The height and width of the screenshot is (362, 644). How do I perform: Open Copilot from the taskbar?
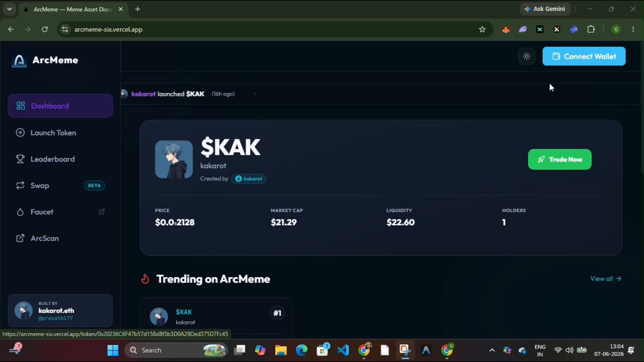click(x=260, y=350)
